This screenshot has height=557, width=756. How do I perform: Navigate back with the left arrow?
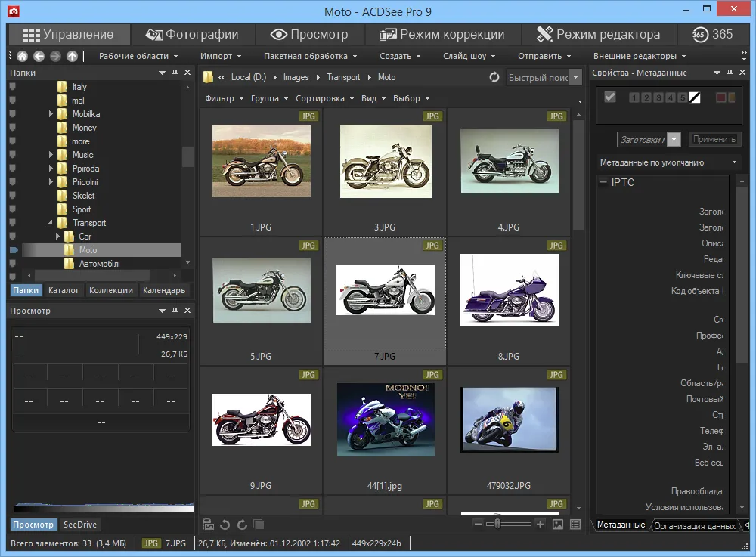pos(39,56)
